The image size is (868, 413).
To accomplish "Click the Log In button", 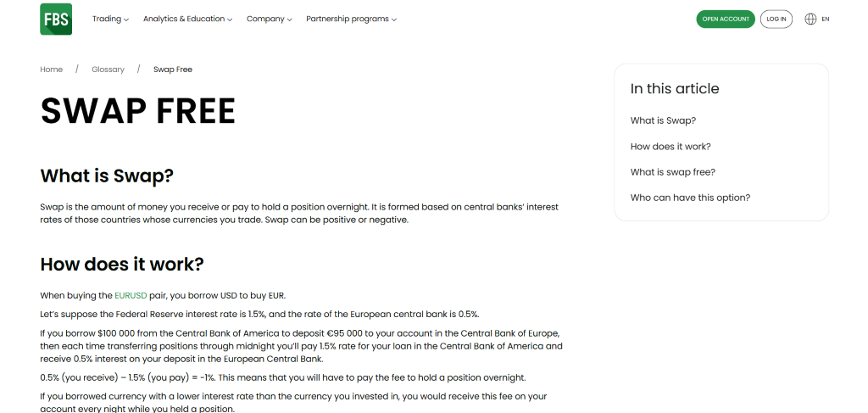I will [776, 19].
